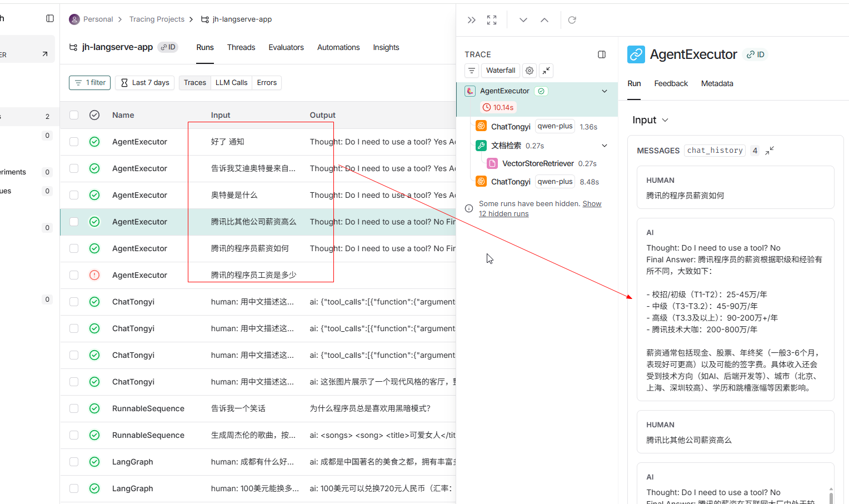Click breadcrumb chevron after Personal
Image resolution: width=849 pixels, height=504 pixels.
(120, 19)
